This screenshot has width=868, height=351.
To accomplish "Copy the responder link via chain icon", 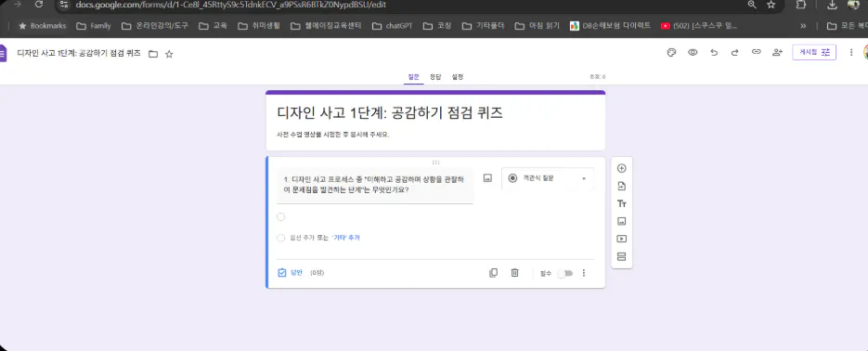I will 757,52.
